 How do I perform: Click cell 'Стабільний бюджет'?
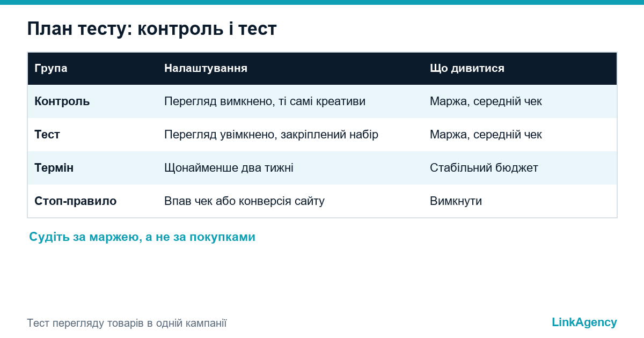coord(484,167)
